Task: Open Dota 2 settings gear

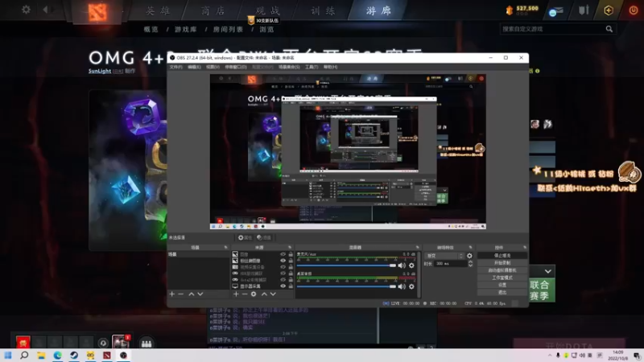Action: pos(26,10)
